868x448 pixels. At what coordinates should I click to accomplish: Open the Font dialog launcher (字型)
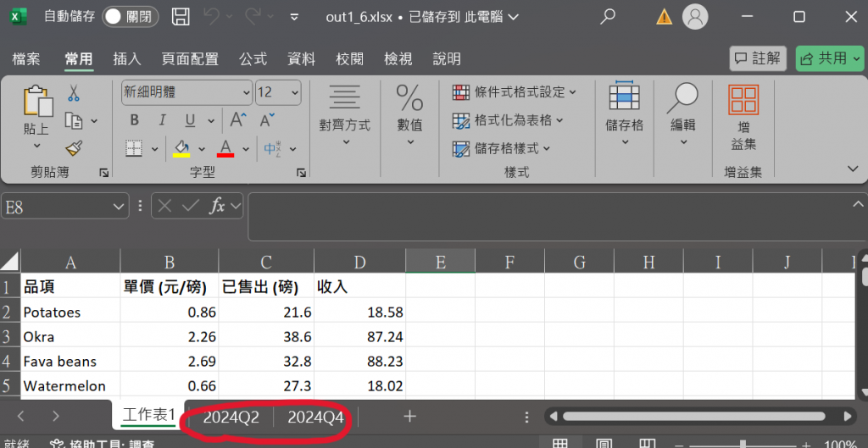pos(301,173)
